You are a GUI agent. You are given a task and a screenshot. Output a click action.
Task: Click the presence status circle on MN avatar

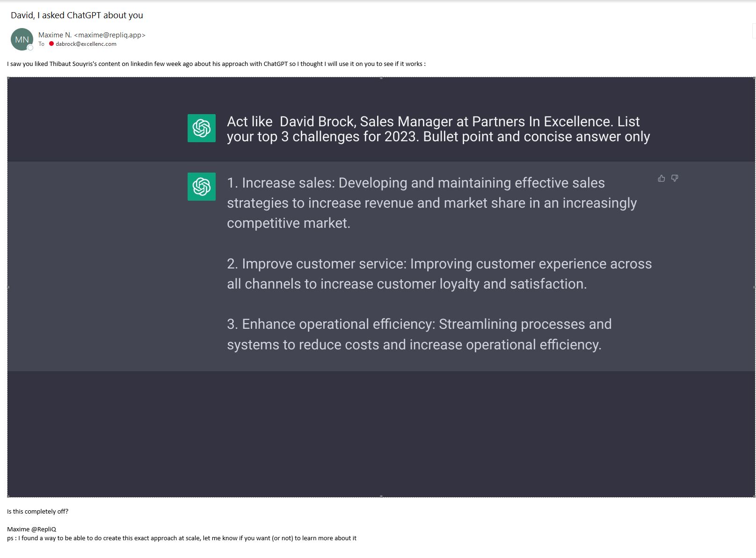tap(30, 48)
